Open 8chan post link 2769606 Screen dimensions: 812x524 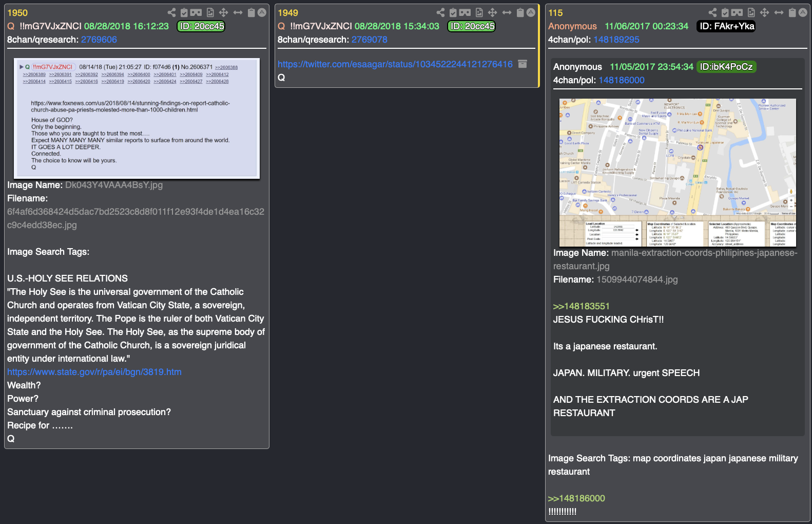pyautogui.click(x=99, y=40)
